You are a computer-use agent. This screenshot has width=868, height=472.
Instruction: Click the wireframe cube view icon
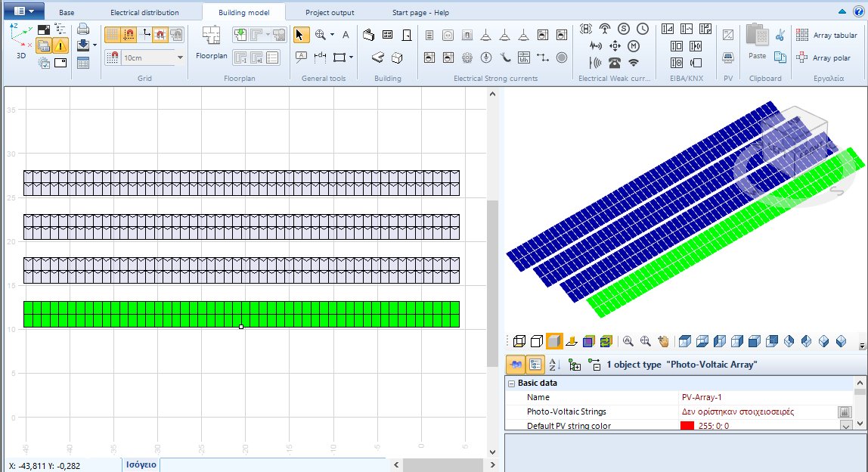point(518,342)
